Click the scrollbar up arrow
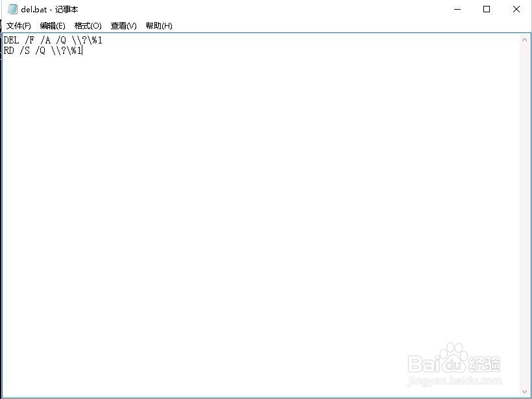 (x=526, y=39)
